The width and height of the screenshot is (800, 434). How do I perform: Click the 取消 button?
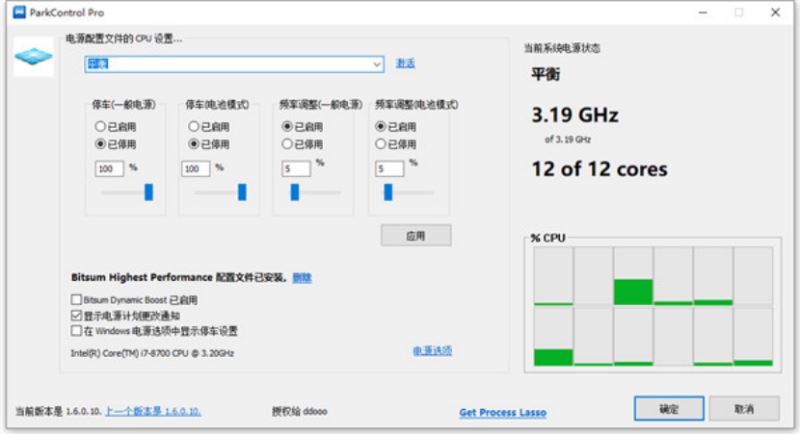pos(744,409)
